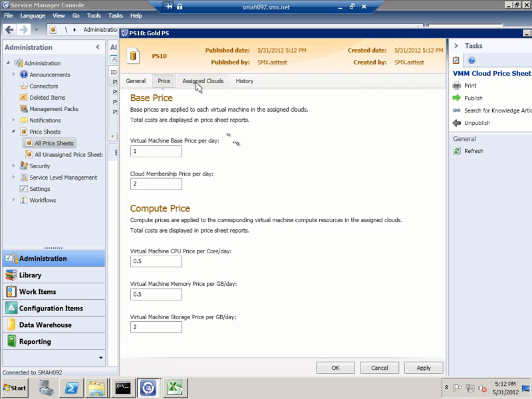Click the Deleted Items icon
The image size is (532, 399).
click(x=23, y=97)
